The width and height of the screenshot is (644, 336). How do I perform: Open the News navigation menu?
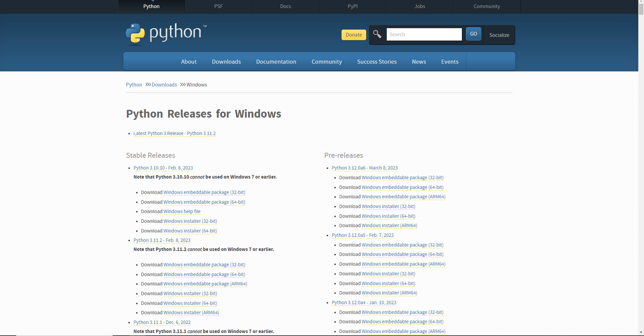coord(419,61)
